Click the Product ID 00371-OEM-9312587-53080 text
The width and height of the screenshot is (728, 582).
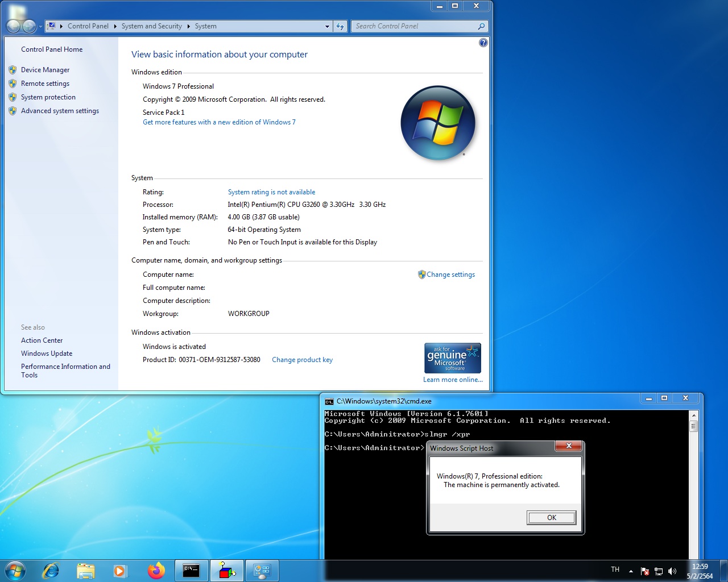pyautogui.click(x=201, y=360)
